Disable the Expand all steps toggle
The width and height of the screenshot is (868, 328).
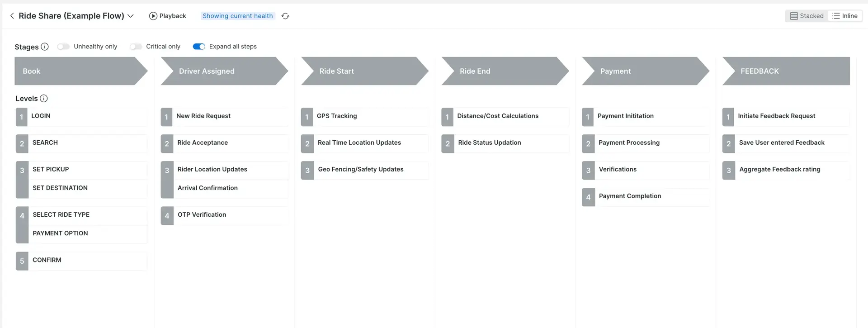coord(199,47)
